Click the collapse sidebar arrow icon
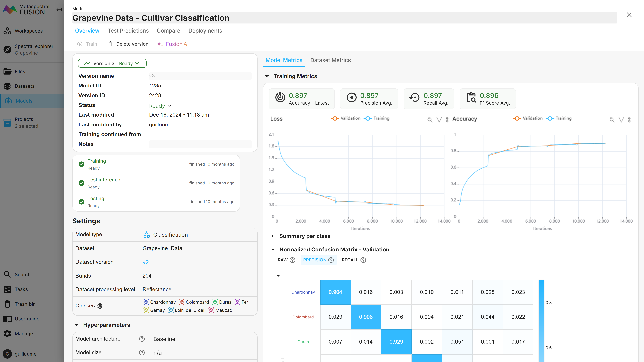The height and width of the screenshot is (362, 644). 59,10
